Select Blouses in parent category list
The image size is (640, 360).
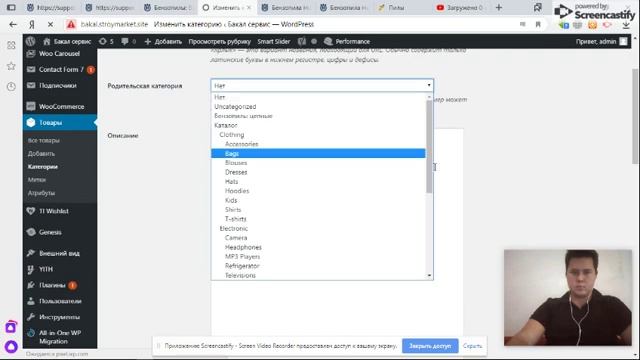point(318,163)
